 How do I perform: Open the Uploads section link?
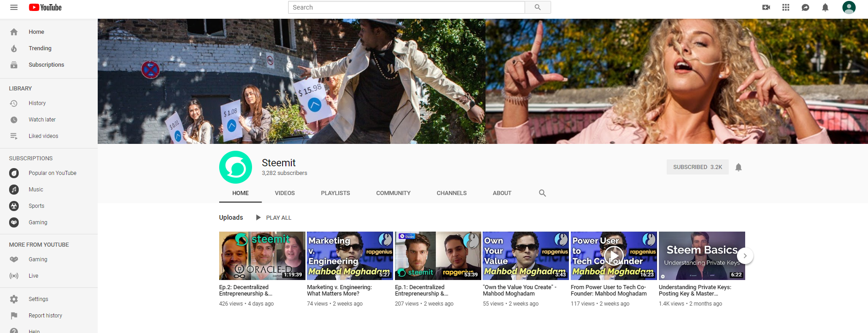tap(231, 217)
